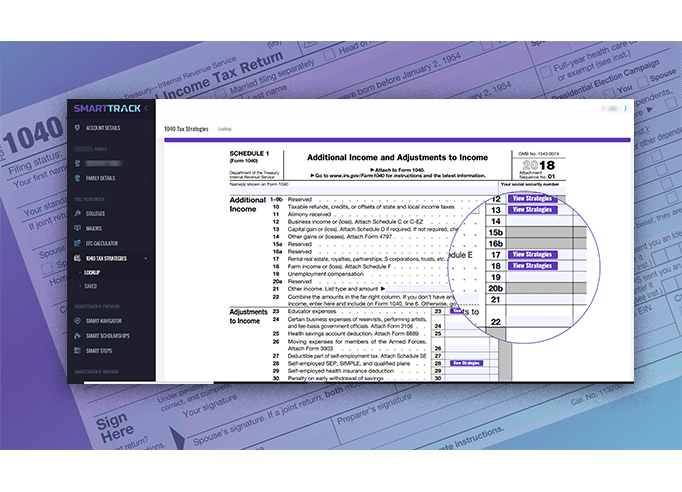This screenshot has width=682, height=492.
Task: Click the 1040 Tax Strategies sidebar icon
Action: click(78, 258)
